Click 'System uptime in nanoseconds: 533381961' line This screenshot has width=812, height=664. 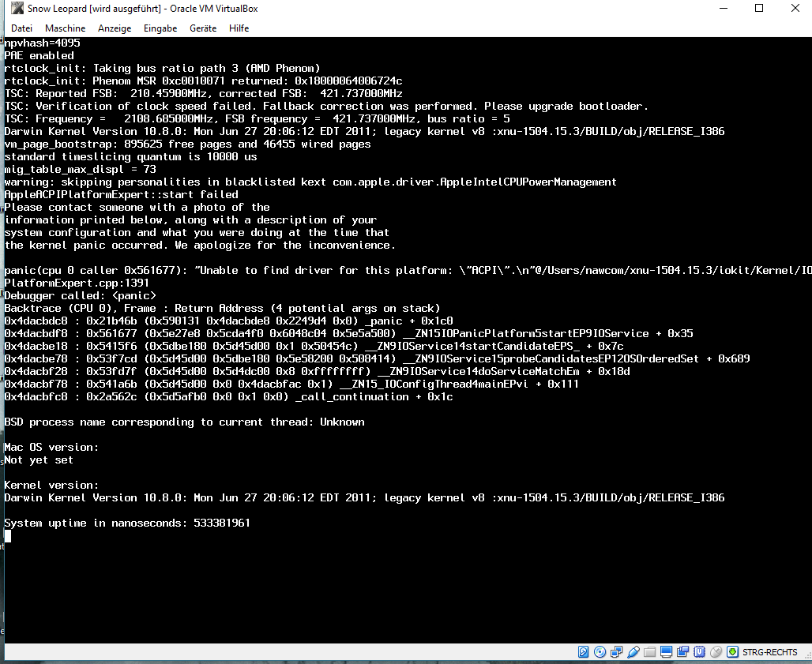(x=127, y=523)
